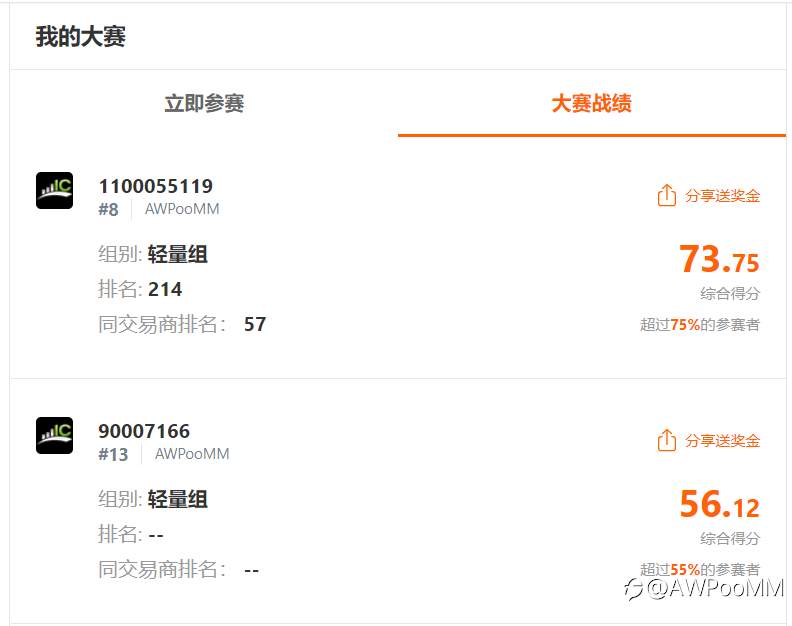
Task: Click the share icon beside score 73.75
Action: (667, 196)
